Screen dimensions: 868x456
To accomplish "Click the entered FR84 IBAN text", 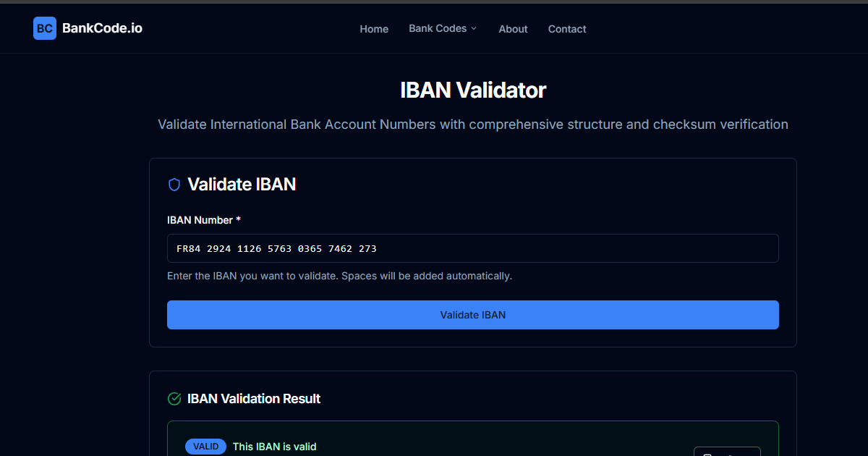I will (275, 248).
